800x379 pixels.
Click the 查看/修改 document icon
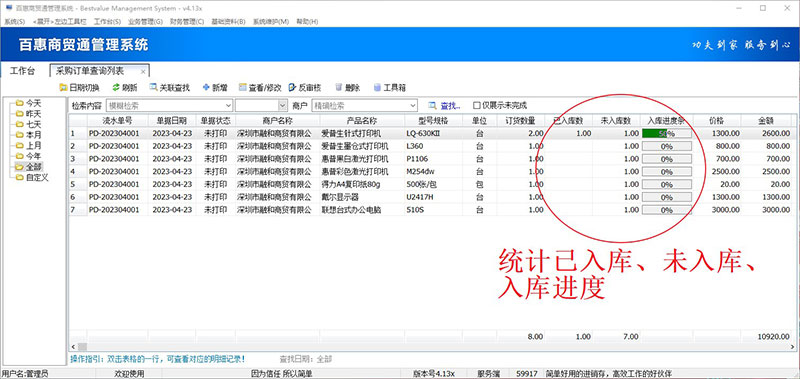pyautogui.click(x=242, y=88)
